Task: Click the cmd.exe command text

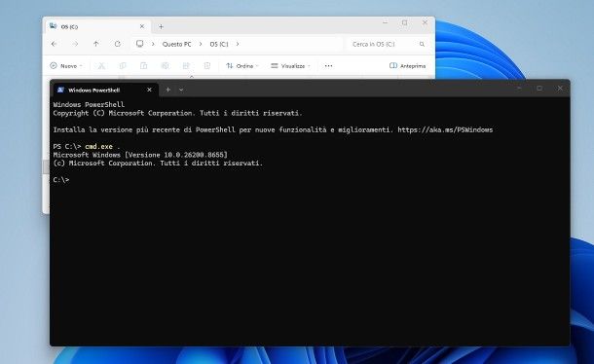Action: pos(99,147)
